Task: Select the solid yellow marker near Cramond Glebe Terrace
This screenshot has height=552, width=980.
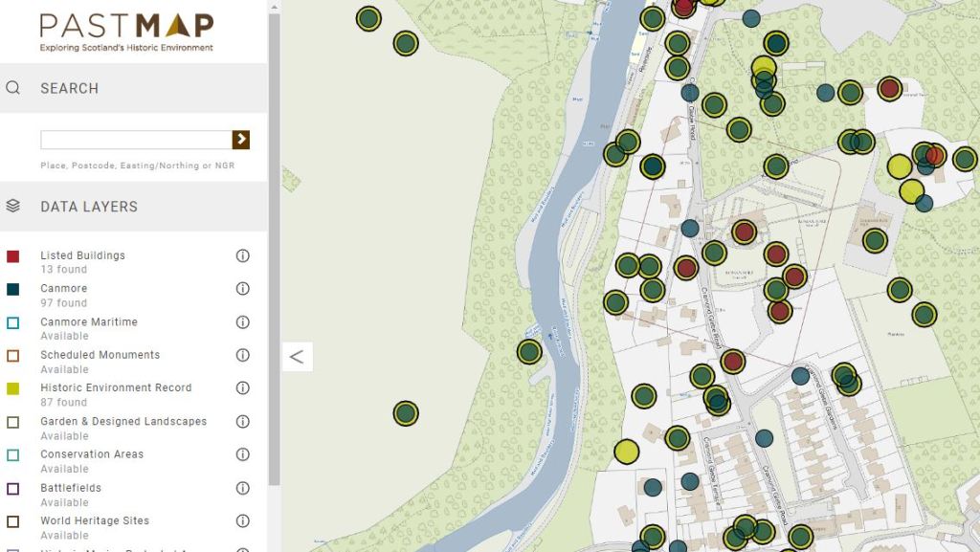Action: click(x=626, y=452)
